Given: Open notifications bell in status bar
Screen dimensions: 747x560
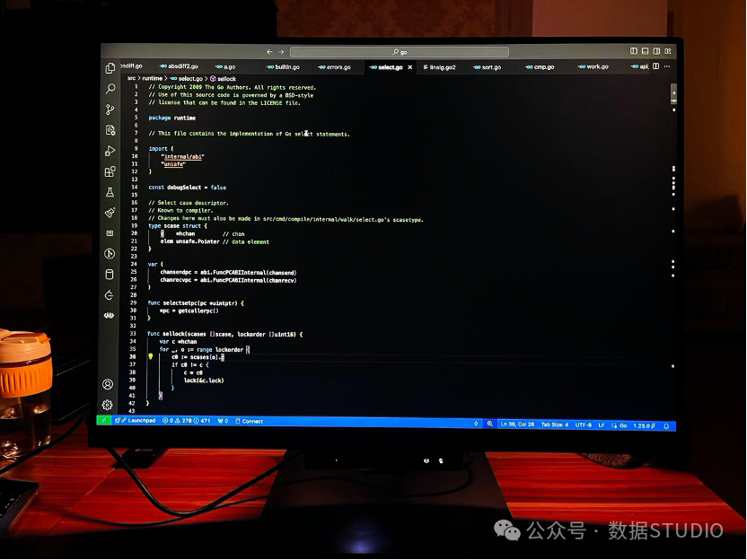Looking at the screenshot, I should pos(666,425).
